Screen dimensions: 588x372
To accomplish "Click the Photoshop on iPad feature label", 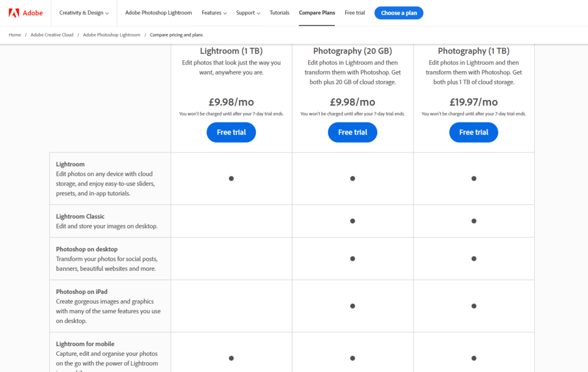I will coord(82,292).
